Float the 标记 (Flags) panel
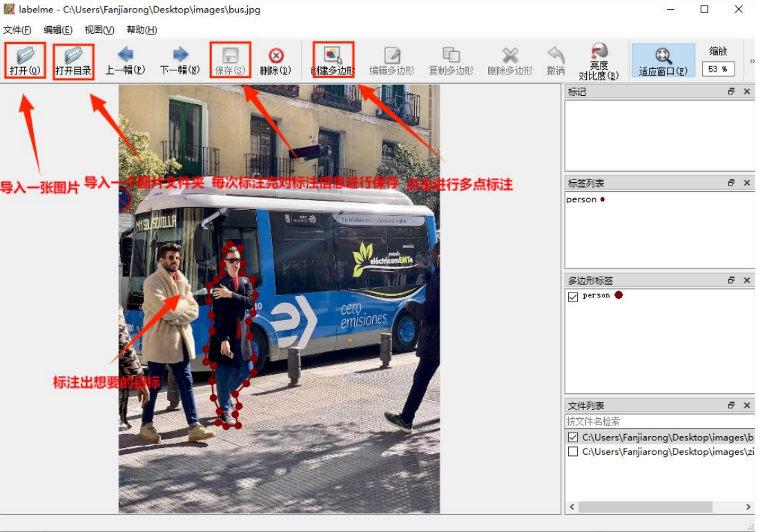This screenshot has height=532, width=758. pyautogui.click(x=731, y=91)
